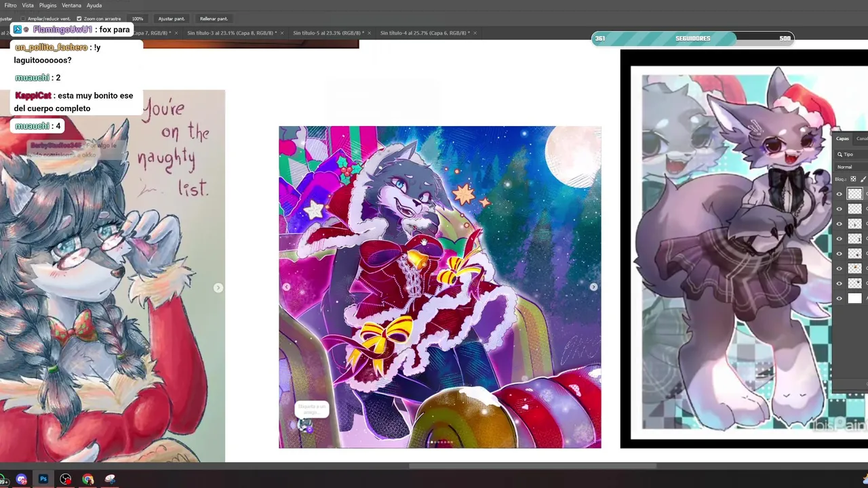Hide the topmost layer in Capas panel

point(840,194)
